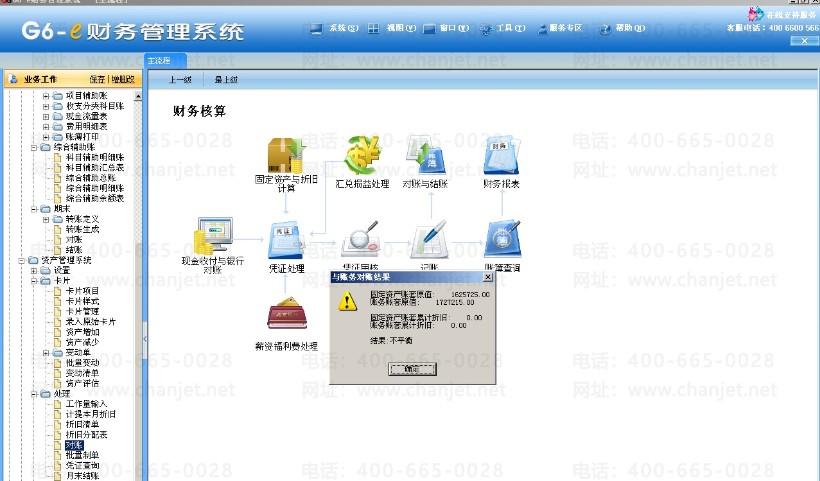Image resolution: width=820 pixels, height=481 pixels.
Task: Open the 汇兑损益处理 workflow icon
Action: (362, 155)
